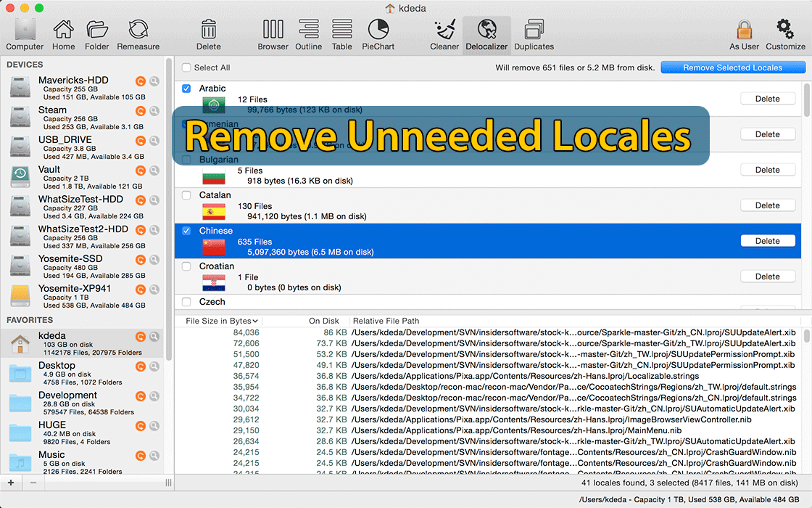The height and width of the screenshot is (508, 812).
Task: Switch to the Outline view
Action: (x=308, y=30)
